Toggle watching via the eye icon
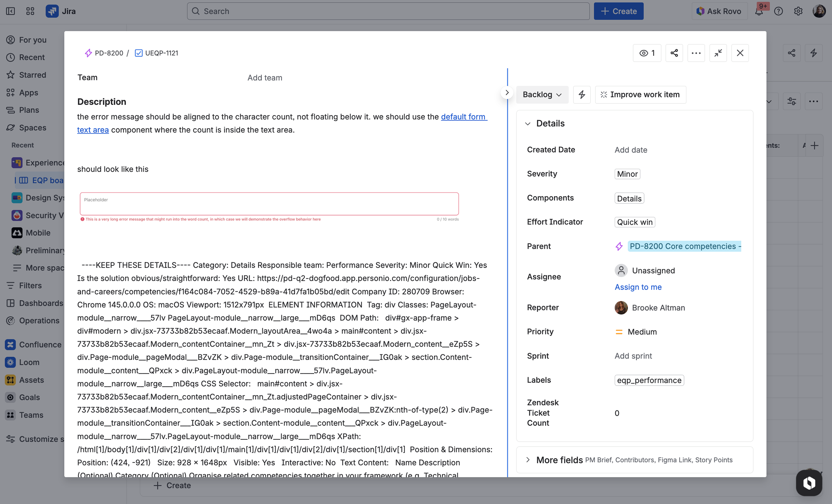Screen dimensions: 832x504 (x=647, y=53)
